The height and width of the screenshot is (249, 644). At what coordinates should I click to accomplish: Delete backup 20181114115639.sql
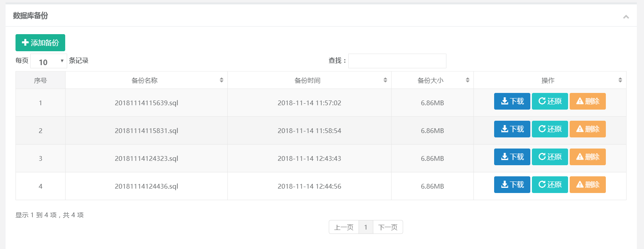(x=588, y=101)
